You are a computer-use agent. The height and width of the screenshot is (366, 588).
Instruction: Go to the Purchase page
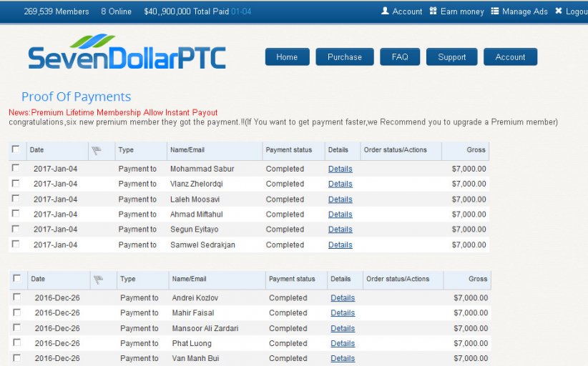[345, 57]
